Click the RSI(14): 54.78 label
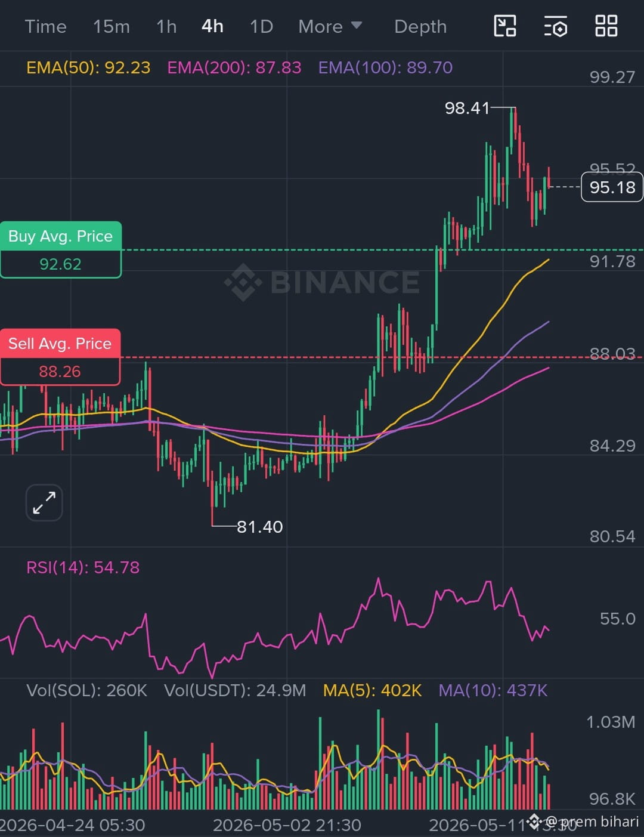This screenshot has width=644, height=837. click(83, 567)
